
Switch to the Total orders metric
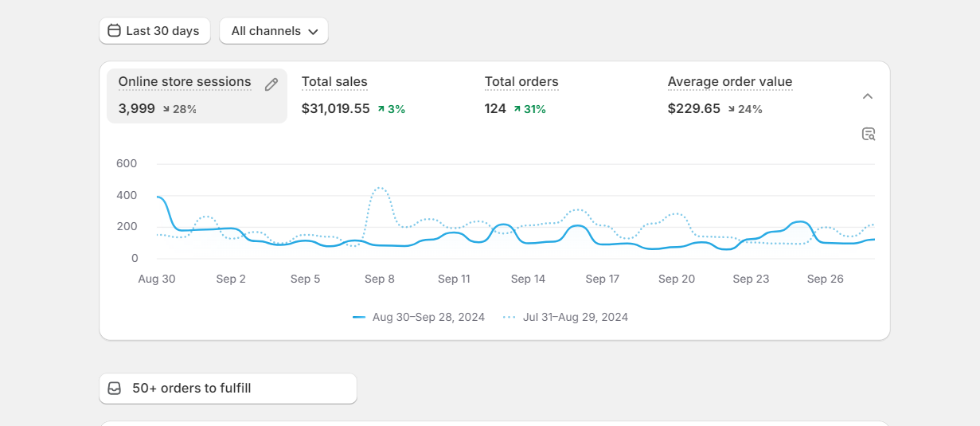point(521,82)
